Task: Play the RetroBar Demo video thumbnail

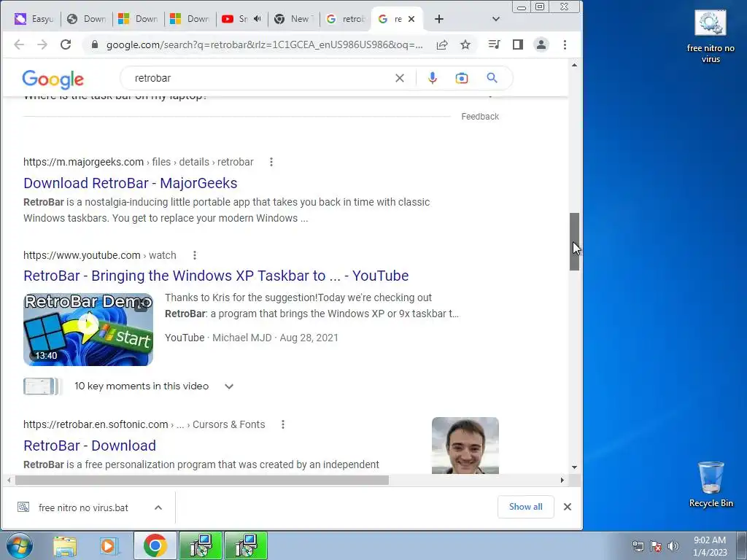Action: [x=88, y=330]
